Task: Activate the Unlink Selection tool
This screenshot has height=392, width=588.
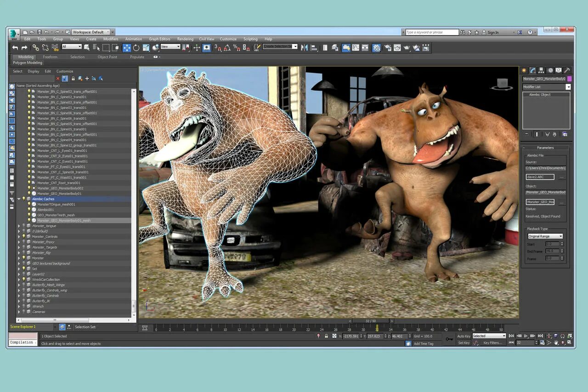Action: click(x=45, y=47)
